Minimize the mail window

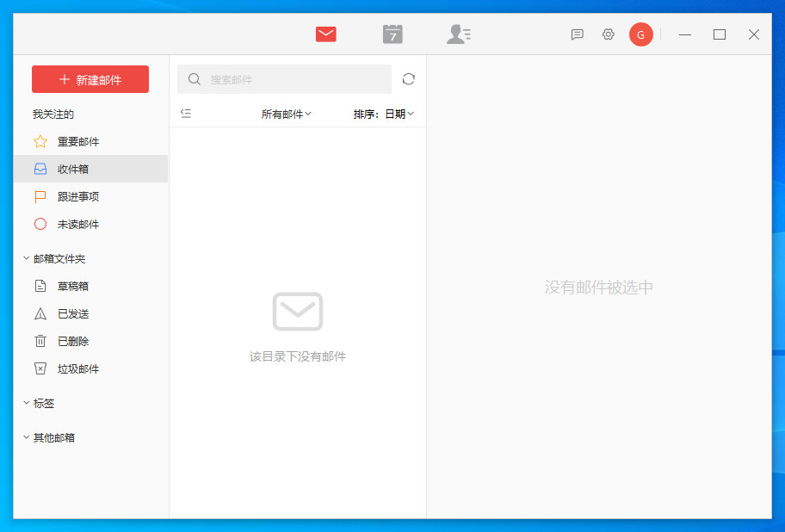[685, 34]
